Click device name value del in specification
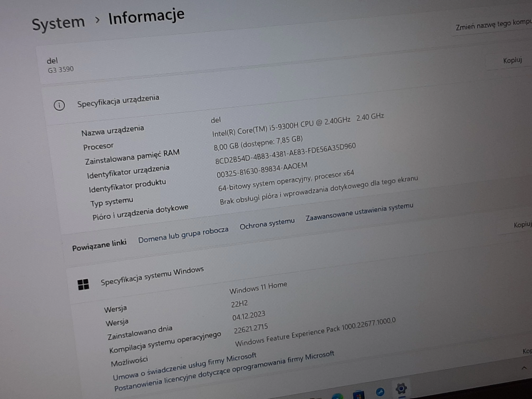Viewport: 532px width, 399px height. (x=215, y=120)
